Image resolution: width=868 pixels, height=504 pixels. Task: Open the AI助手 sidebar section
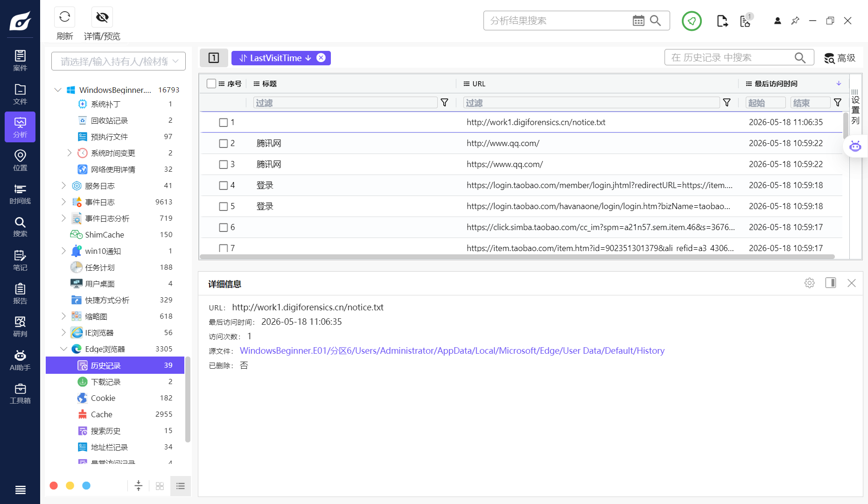click(x=20, y=360)
